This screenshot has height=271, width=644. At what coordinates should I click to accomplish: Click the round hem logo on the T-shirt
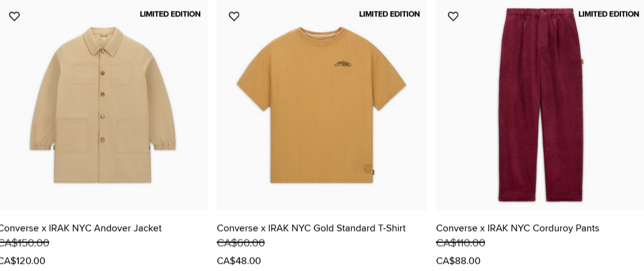tap(367, 169)
